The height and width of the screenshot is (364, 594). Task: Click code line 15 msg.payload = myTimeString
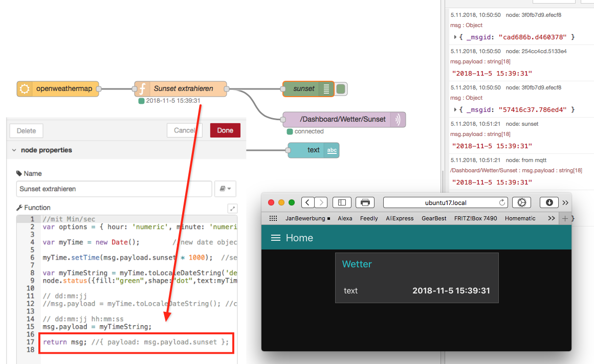[x=97, y=327]
